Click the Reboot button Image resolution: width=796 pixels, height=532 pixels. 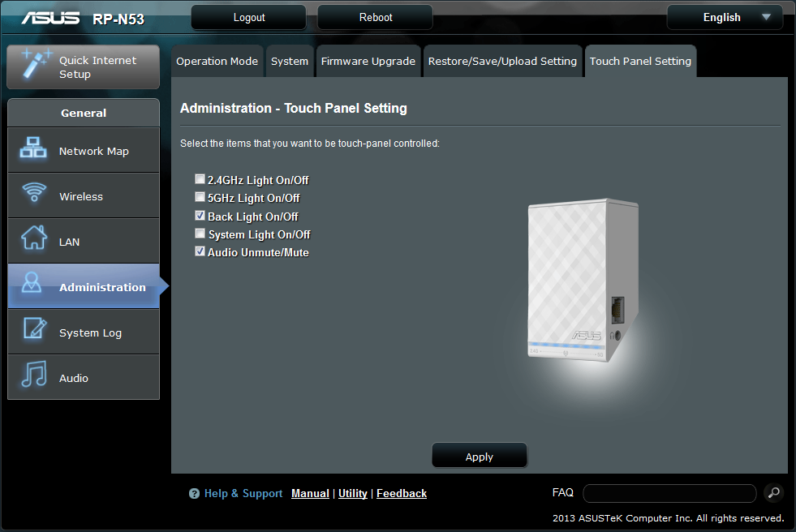point(375,17)
